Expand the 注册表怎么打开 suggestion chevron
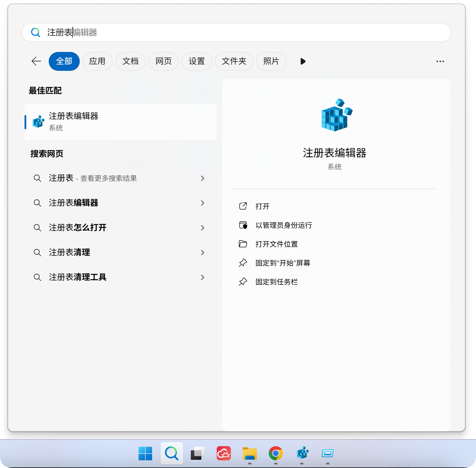476x468 pixels. coord(203,228)
